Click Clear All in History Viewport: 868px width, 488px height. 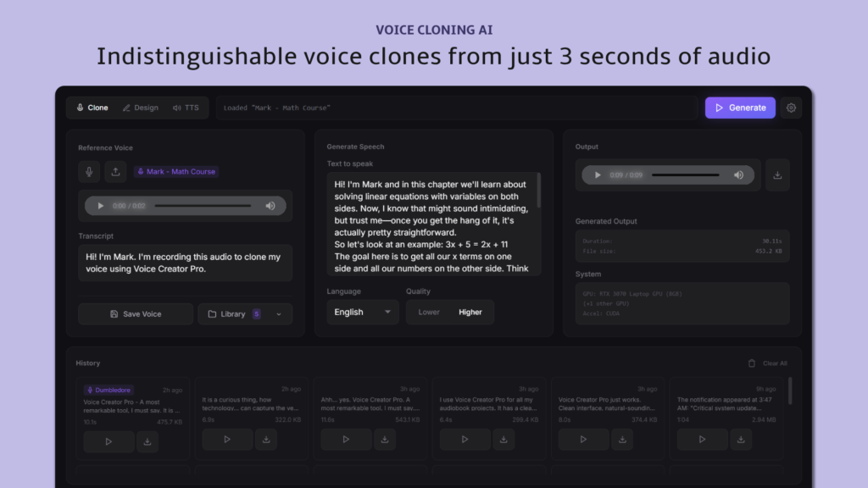pyautogui.click(x=768, y=363)
